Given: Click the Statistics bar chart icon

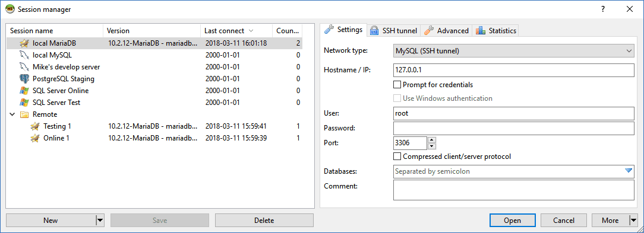Looking at the screenshot, I should click(x=479, y=31).
